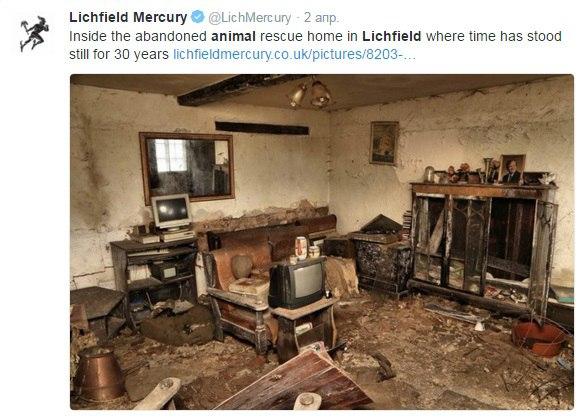Click the glass-door cabinet in the photo
The width and height of the screenshot is (585, 420).
484,247
